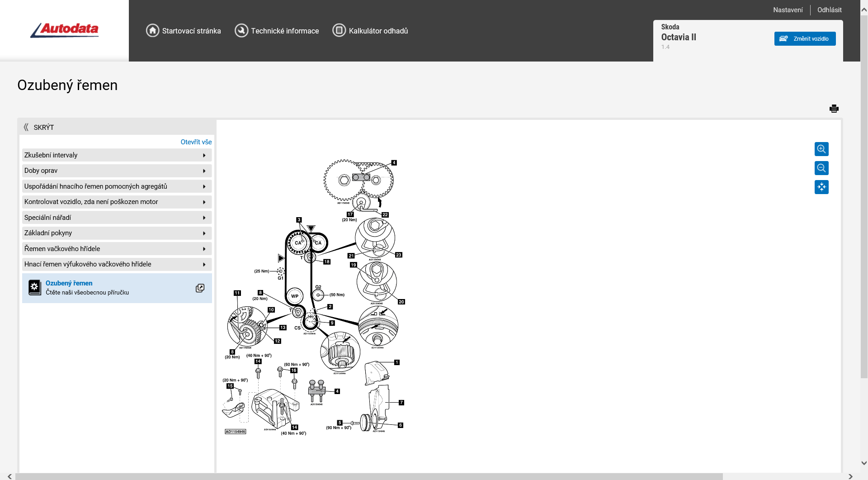Expand the Zkušební intervaly section
The height and width of the screenshot is (480, 868).
click(117, 155)
